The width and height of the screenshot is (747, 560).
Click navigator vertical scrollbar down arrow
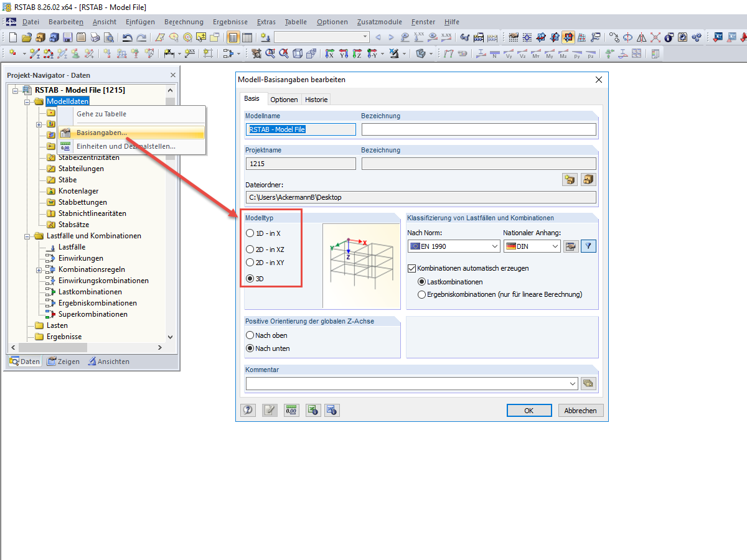(x=170, y=337)
